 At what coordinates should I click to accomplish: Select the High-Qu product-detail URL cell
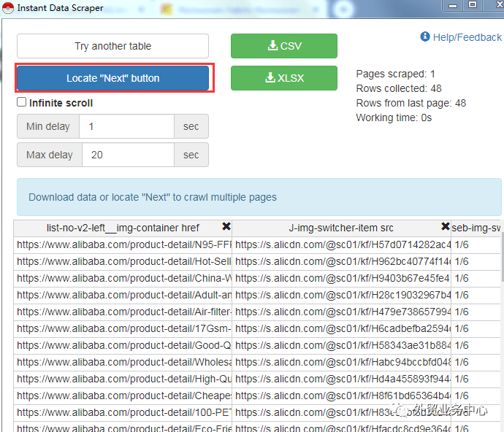(x=123, y=379)
